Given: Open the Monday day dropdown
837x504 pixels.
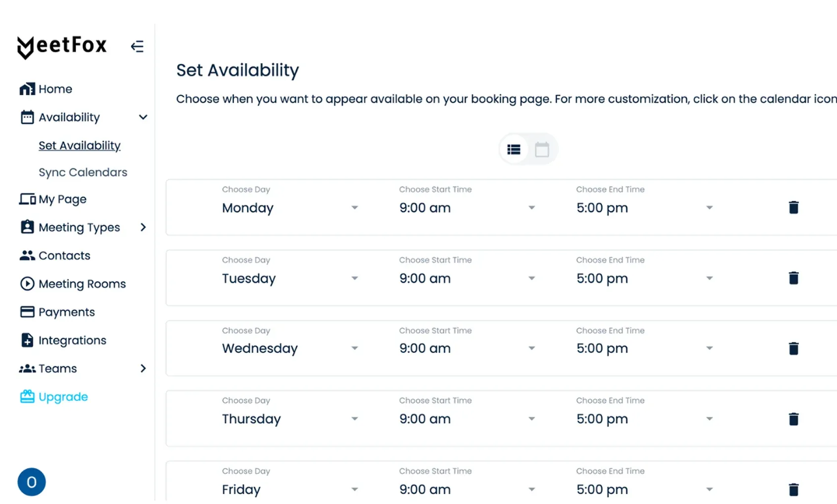Looking at the screenshot, I should point(290,208).
